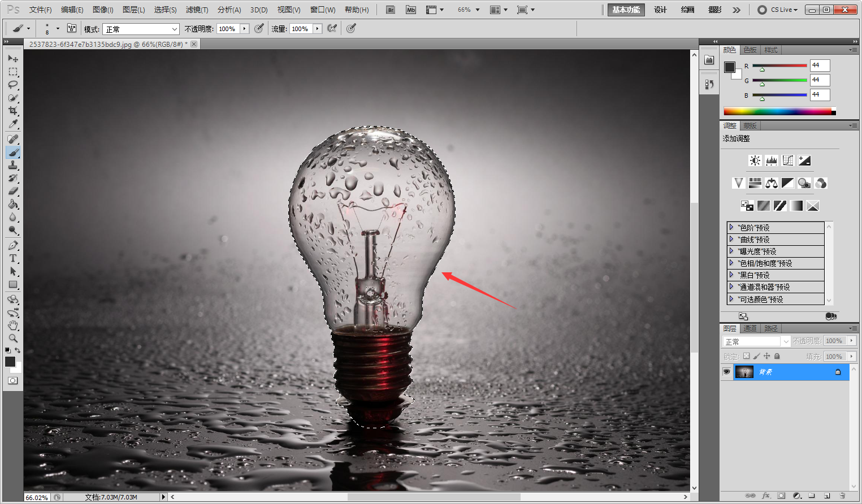This screenshot has width=862, height=504.
Task: Open the brush opacity slider arrow
Action: [x=244, y=29]
